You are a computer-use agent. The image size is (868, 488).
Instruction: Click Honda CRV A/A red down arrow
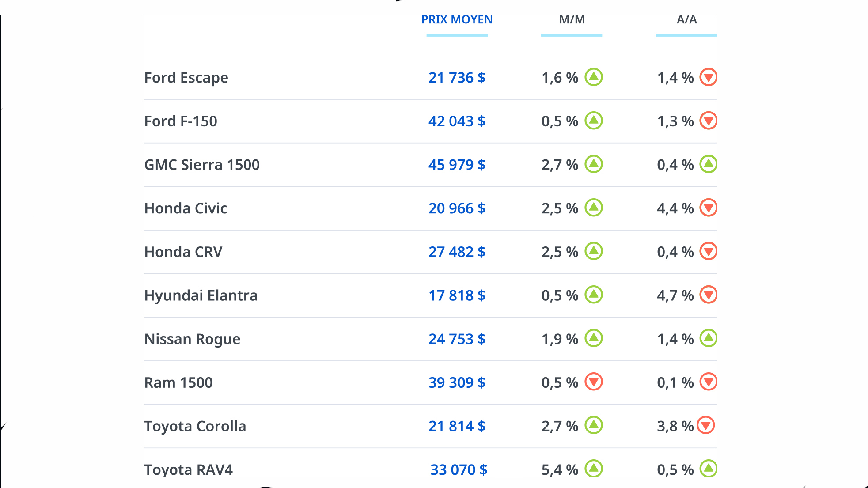click(x=708, y=251)
